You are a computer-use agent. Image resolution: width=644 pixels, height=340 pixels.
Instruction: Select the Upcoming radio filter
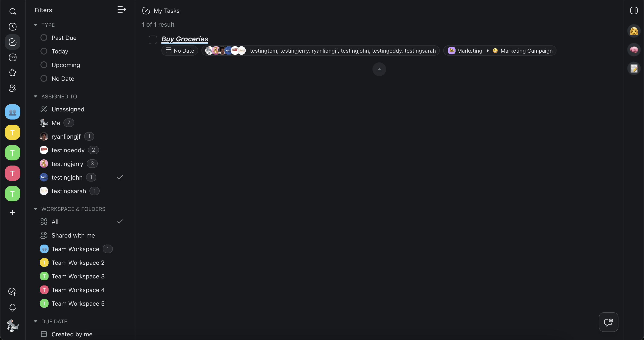[44, 65]
